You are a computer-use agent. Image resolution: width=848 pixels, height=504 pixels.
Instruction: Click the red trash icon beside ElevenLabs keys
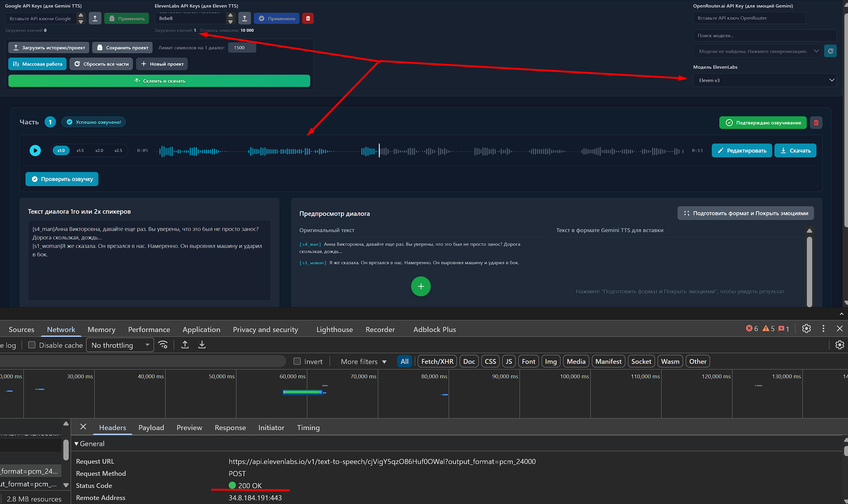[308, 18]
